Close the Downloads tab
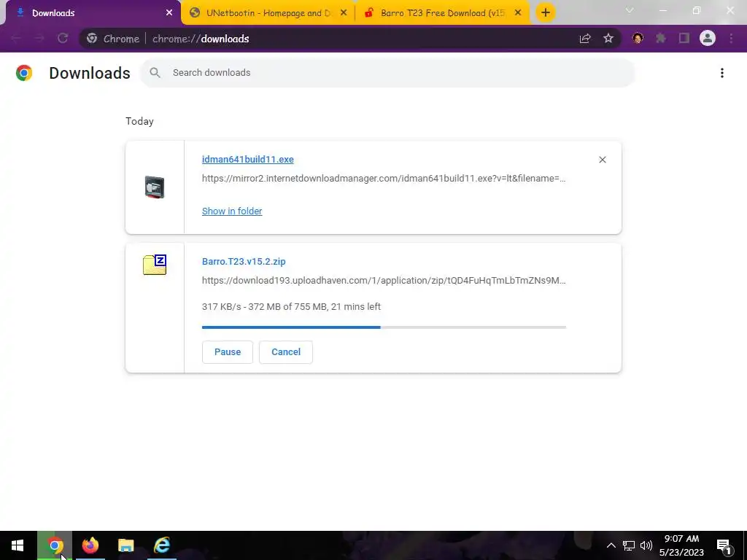The height and width of the screenshot is (560, 747). [169, 13]
